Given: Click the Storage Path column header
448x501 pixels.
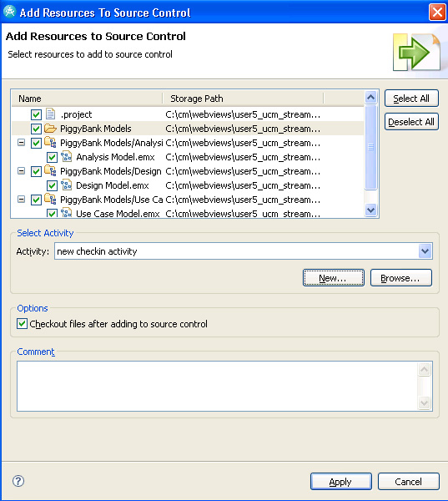Looking at the screenshot, I should point(244,99).
